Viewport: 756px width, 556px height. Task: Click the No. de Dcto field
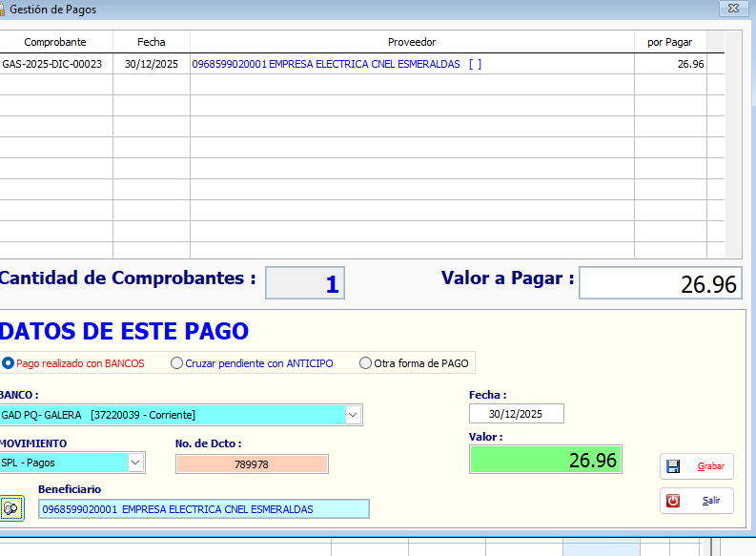[252, 464]
